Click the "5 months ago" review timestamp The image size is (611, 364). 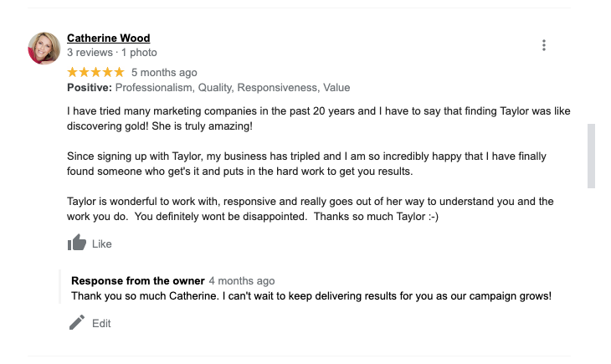(x=164, y=73)
